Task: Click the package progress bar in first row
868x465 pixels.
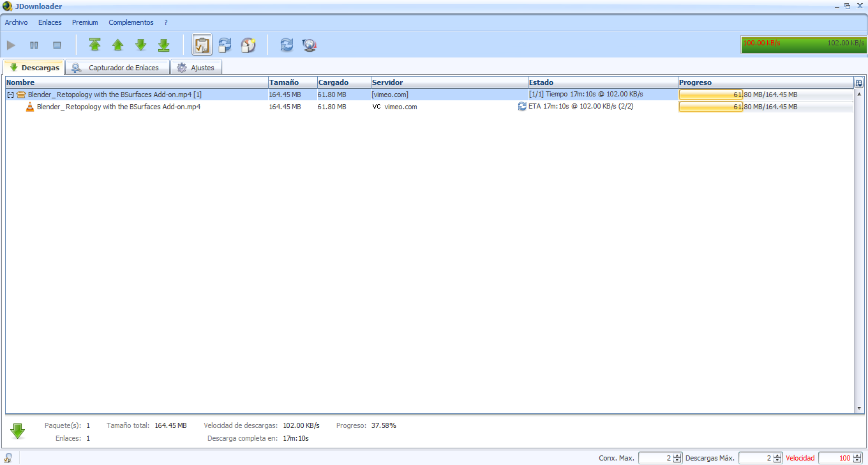Action: [766, 95]
